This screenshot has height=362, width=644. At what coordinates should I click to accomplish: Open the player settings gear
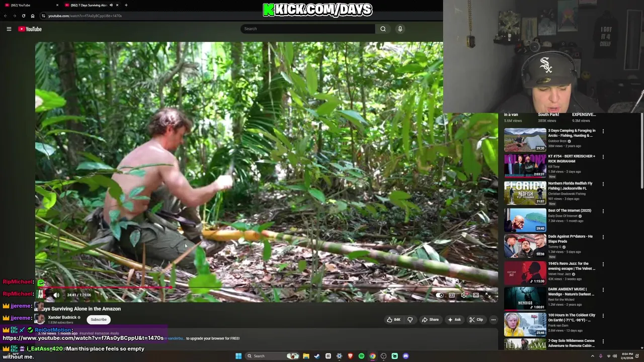464,295
